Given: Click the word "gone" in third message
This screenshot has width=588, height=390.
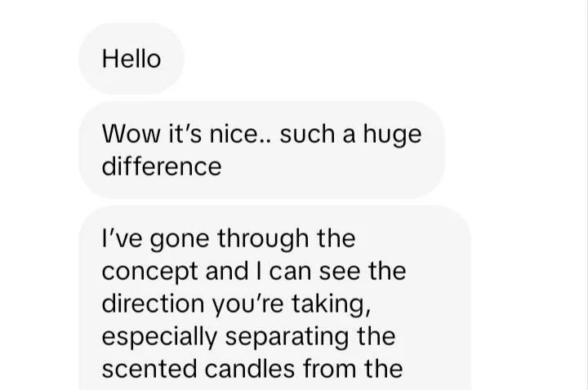Looking at the screenshot, I should [x=179, y=240].
